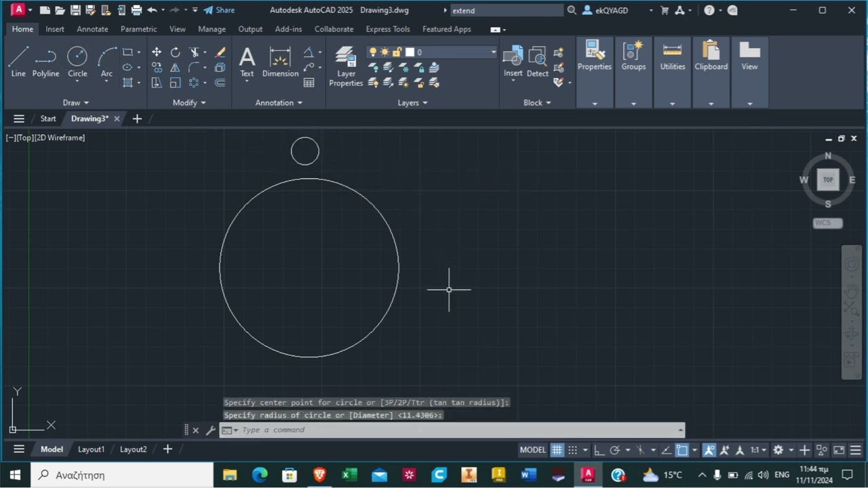Open the Manage ribbon tab
Screen dimensions: 868x488
point(212,29)
